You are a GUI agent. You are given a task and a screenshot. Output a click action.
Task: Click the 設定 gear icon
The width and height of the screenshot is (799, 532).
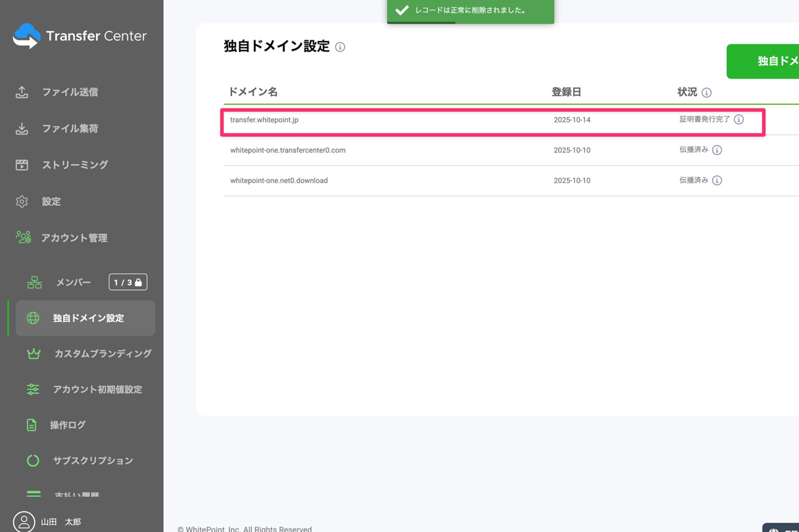click(22, 202)
